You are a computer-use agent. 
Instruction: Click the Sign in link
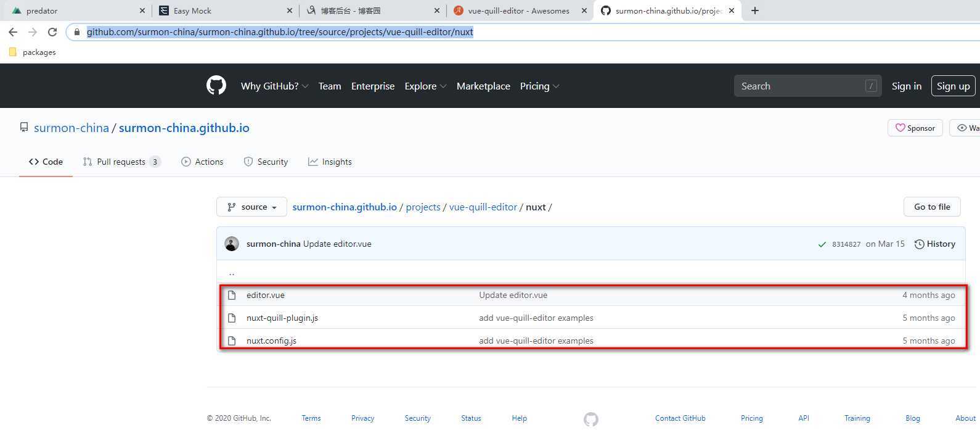click(x=907, y=86)
